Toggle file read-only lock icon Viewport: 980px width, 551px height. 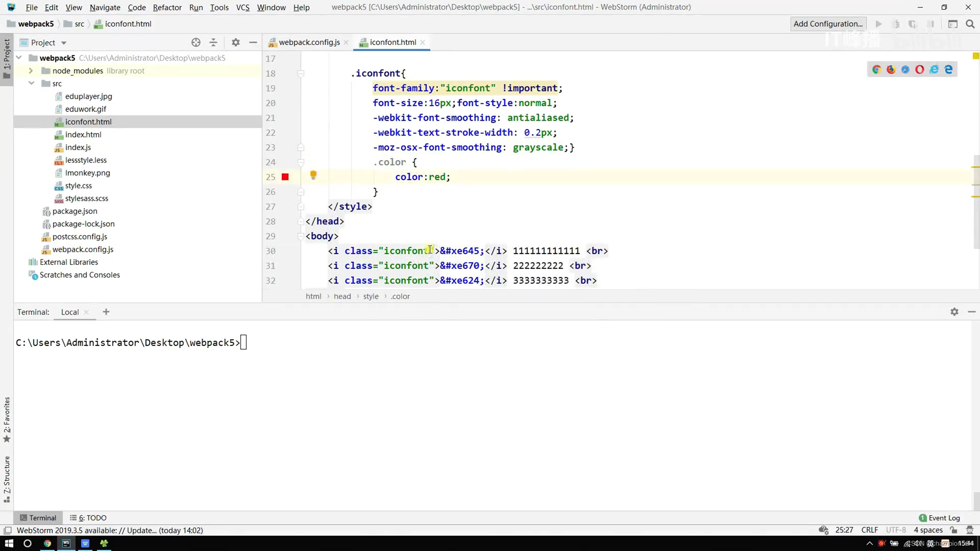[953, 530]
